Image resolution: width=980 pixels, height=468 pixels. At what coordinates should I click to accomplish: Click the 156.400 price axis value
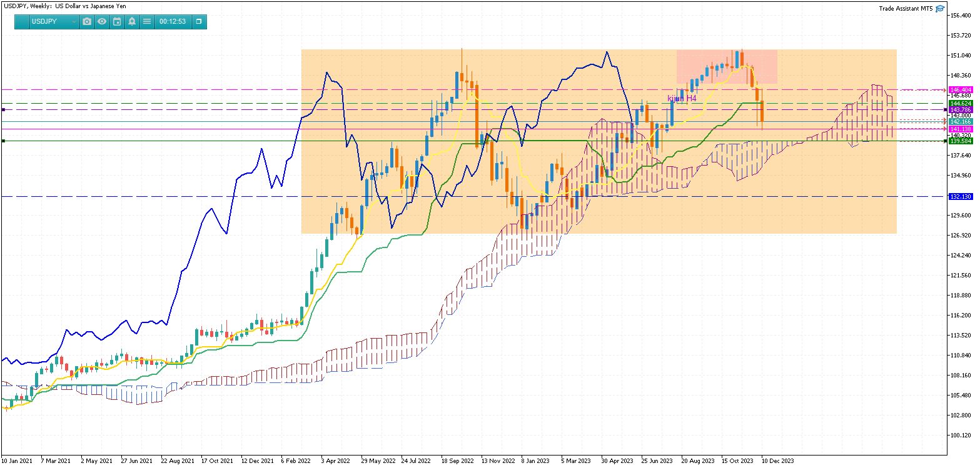click(961, 16)
